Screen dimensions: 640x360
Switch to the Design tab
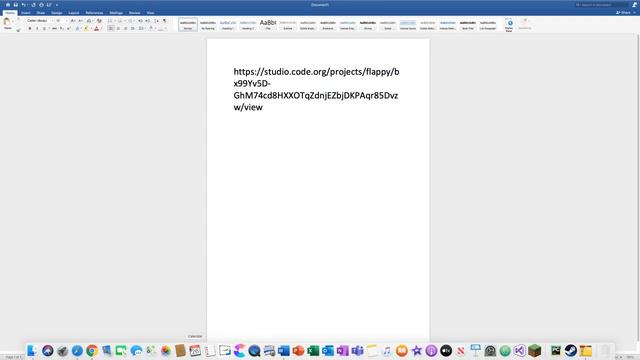click(56, 13)
